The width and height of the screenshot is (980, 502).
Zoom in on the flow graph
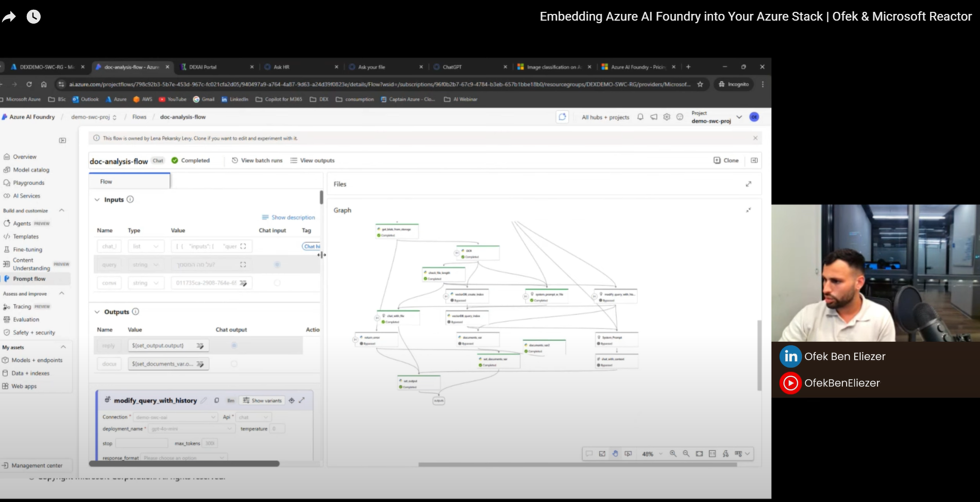coord(673,454)
